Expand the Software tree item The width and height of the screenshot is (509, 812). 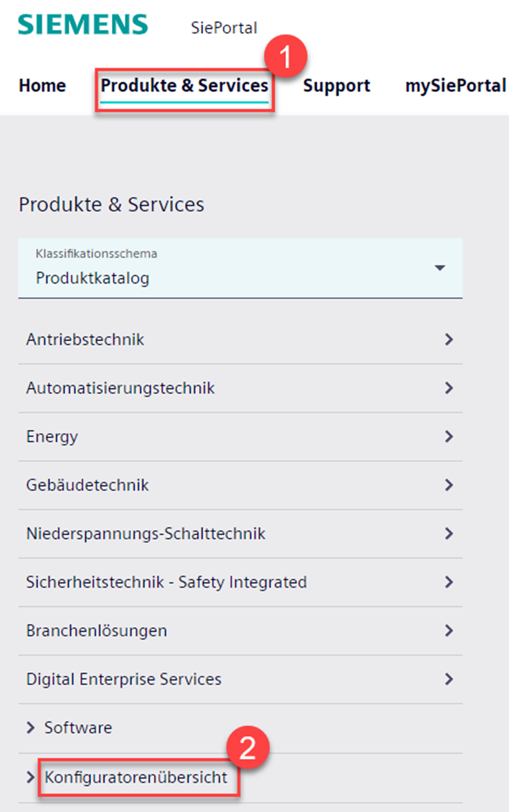coord(30,728)
